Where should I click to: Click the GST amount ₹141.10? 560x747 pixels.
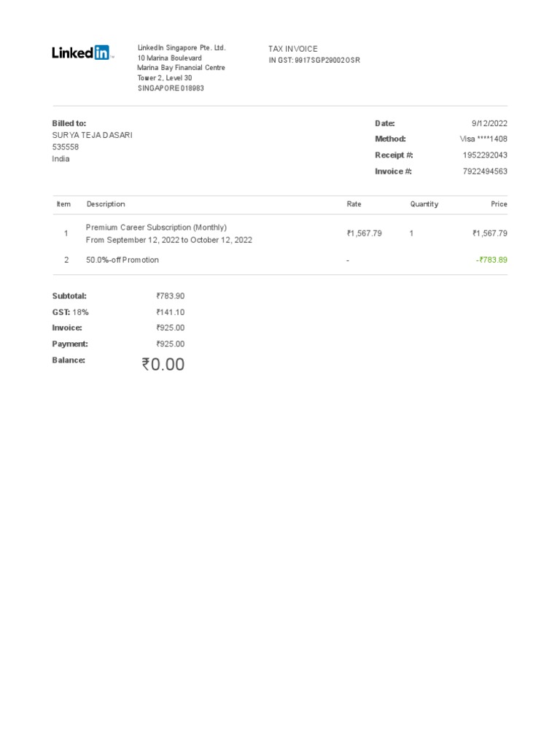(171, 312)
